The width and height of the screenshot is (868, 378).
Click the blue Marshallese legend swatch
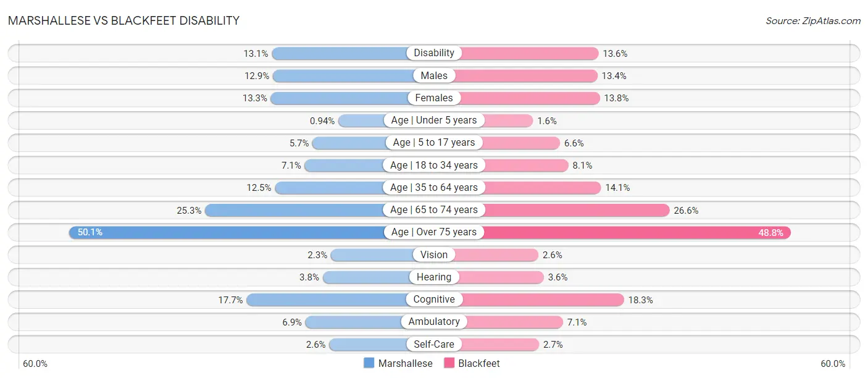[x=369, y=363]
